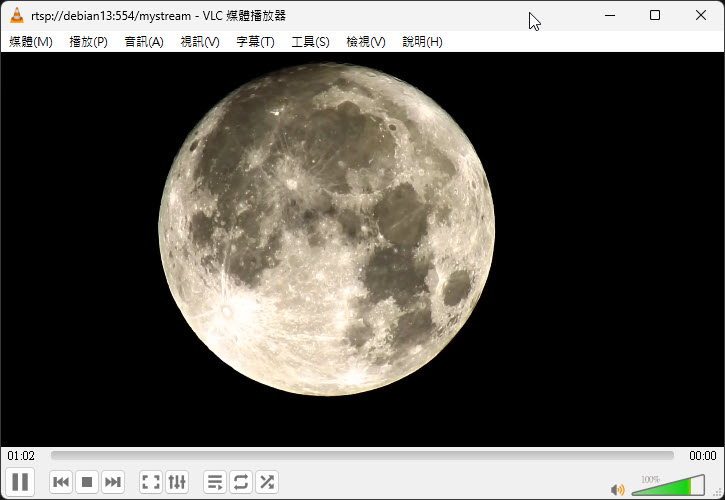Skip to the next media item
Image resolution: width=725 pixels, height=500 pixels.
coord(113,482)
